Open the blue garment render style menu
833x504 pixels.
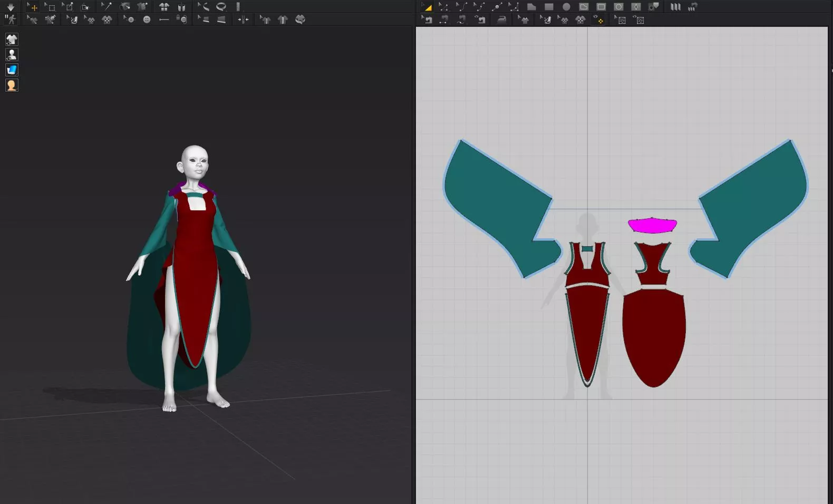click(x=12, y=70)
